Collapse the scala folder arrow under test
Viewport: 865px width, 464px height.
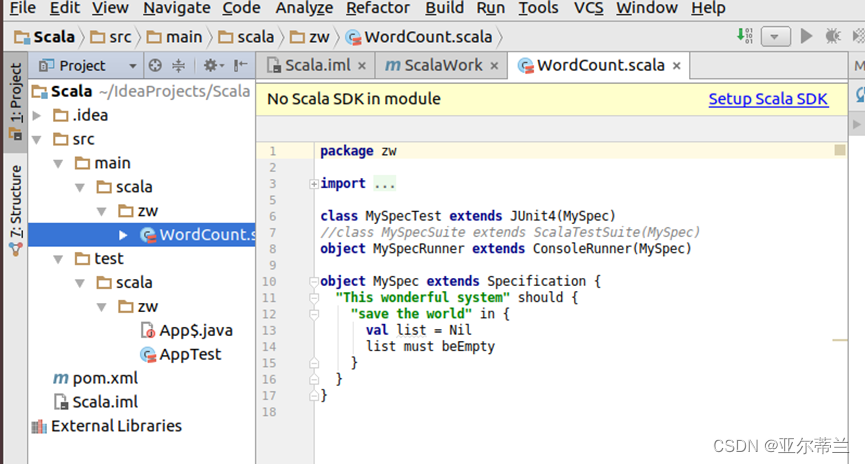(x=80, y=283)
